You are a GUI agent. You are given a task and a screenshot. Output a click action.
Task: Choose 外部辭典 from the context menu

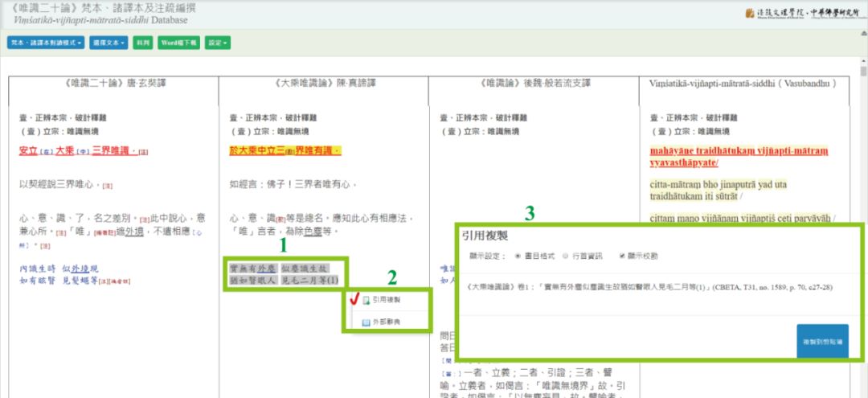tap(387, 322)
